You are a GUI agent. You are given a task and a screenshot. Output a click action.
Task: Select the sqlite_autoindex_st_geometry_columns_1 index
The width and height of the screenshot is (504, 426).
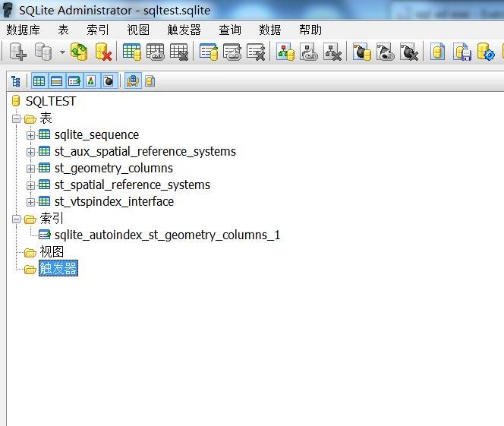[x=168, y=235]
